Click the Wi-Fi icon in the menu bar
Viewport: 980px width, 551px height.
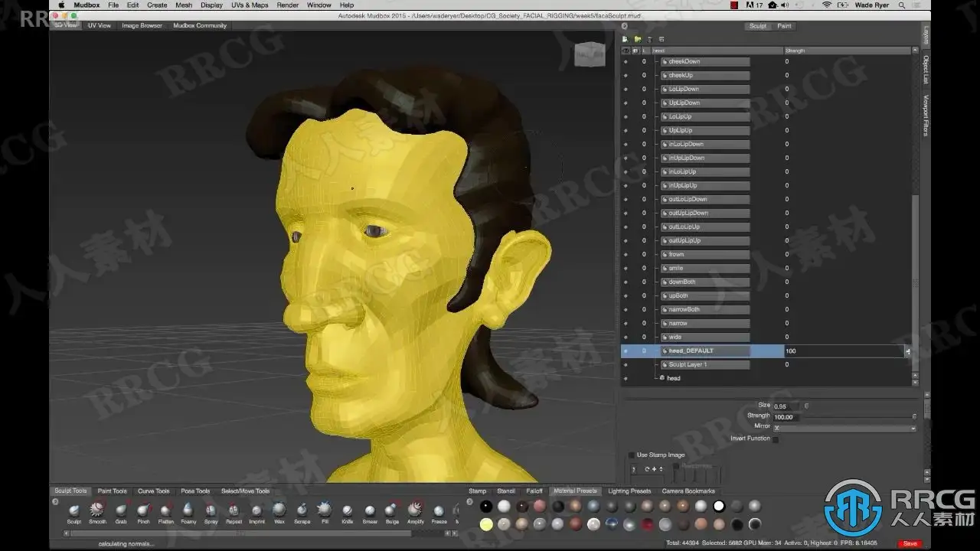(827, 5)
